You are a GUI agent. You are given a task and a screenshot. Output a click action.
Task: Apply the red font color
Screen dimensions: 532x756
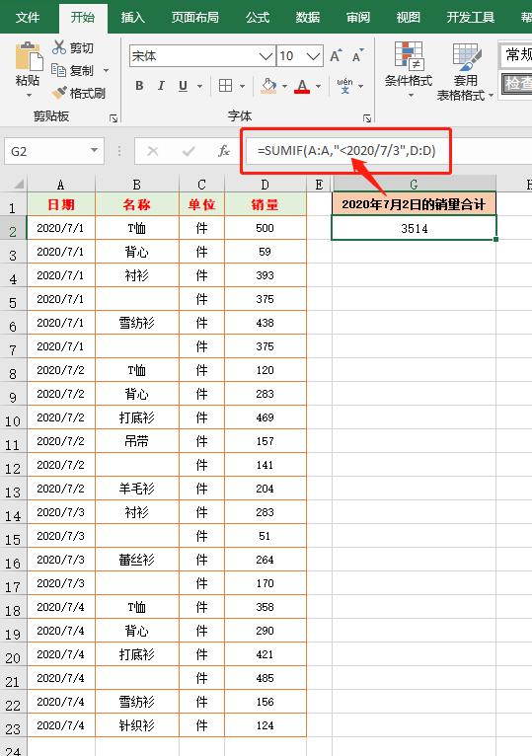tap(302, 86)
